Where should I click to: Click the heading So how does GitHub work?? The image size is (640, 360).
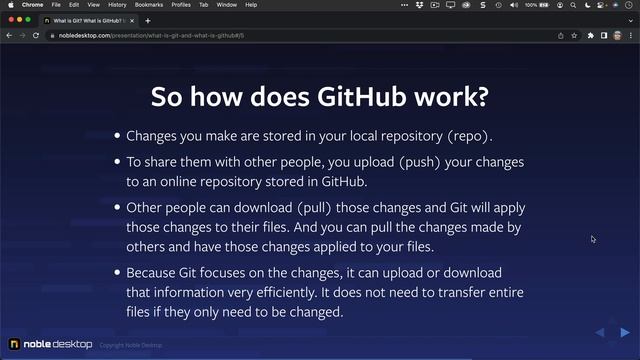(320, 97)
